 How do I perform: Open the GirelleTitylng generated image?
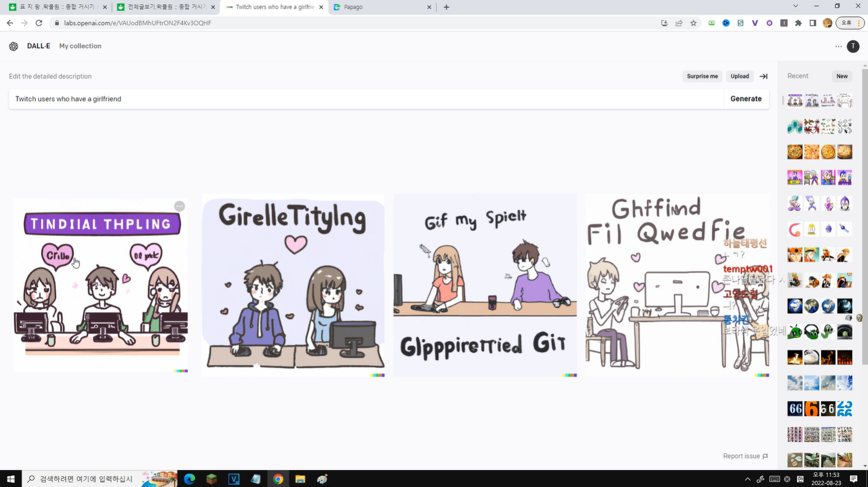pos(293,285)
